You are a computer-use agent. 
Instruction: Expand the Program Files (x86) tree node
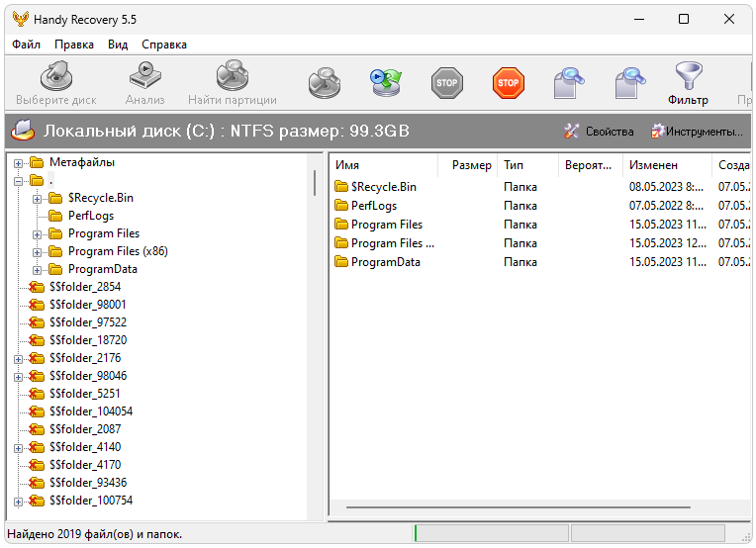click(x=38, y=252)
